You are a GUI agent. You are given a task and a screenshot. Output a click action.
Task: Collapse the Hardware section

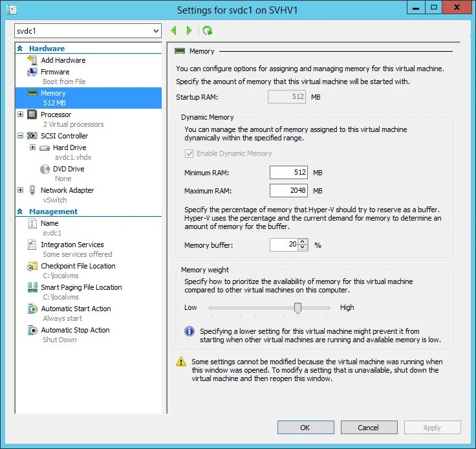pos(20,49)
